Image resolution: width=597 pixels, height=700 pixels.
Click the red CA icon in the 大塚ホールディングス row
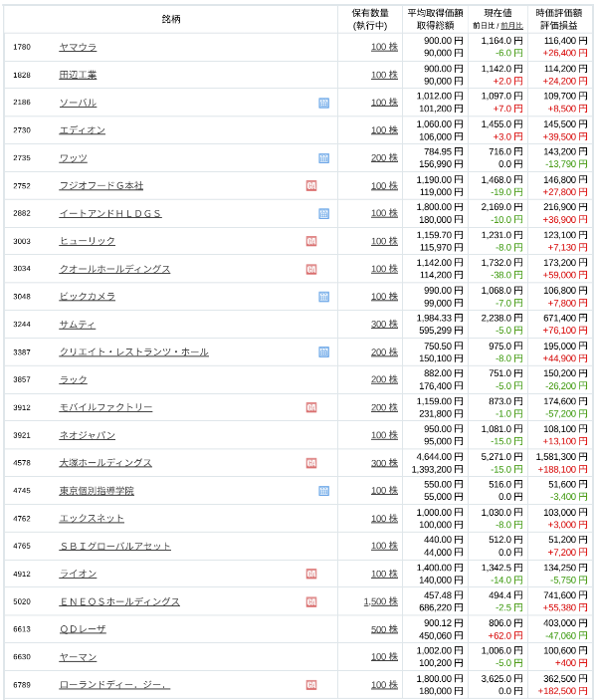click(311, 463)
